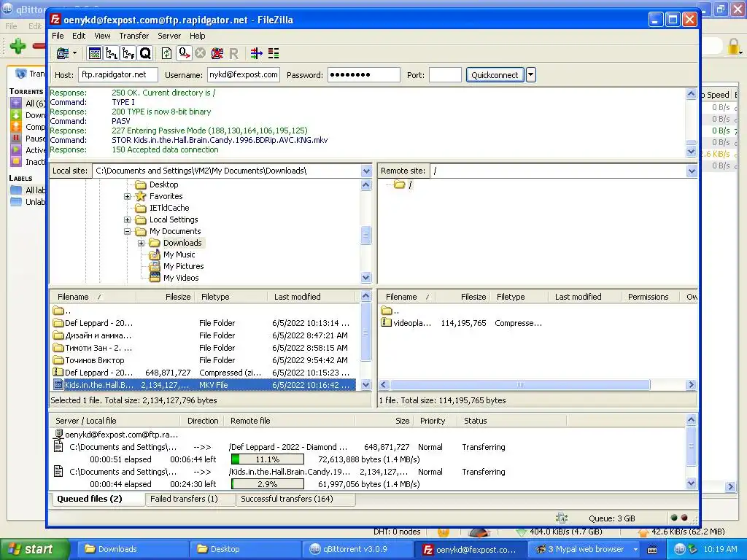Toggle remote directory tree display

[128, 53]
